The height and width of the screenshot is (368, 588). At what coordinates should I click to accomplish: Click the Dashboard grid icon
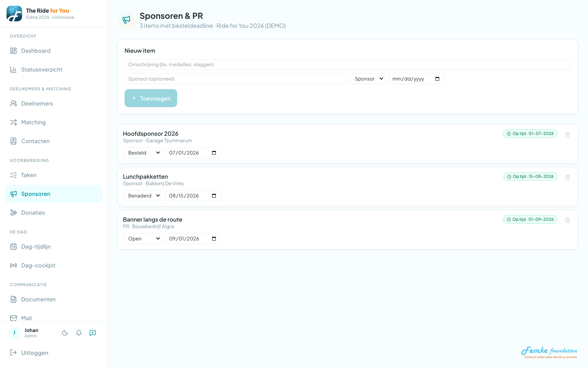(x=13, y=51)
